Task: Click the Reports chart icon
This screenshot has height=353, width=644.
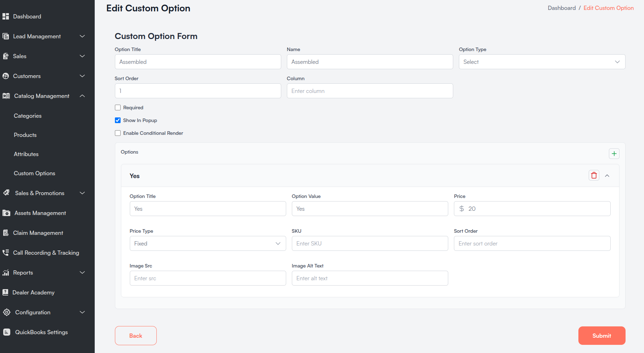Action: (6, 272)
